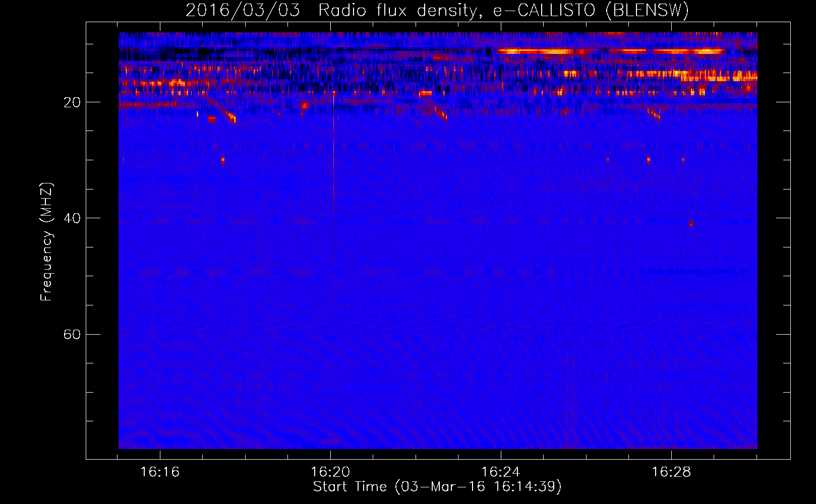Click the '40' frequency tick label
The height and width of the screenshot is (504, 816).
(72, 218)
